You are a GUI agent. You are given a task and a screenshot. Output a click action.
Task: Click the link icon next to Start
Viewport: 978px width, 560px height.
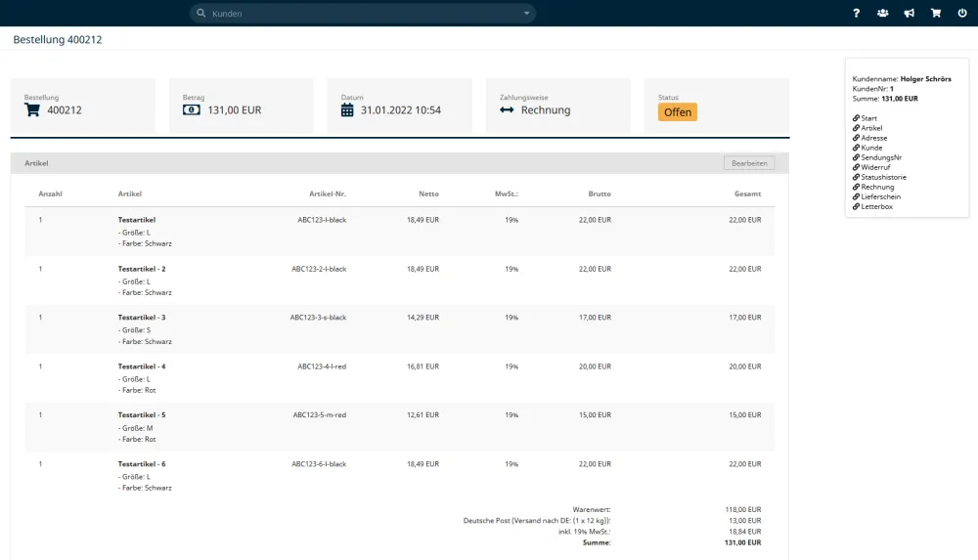856,118
